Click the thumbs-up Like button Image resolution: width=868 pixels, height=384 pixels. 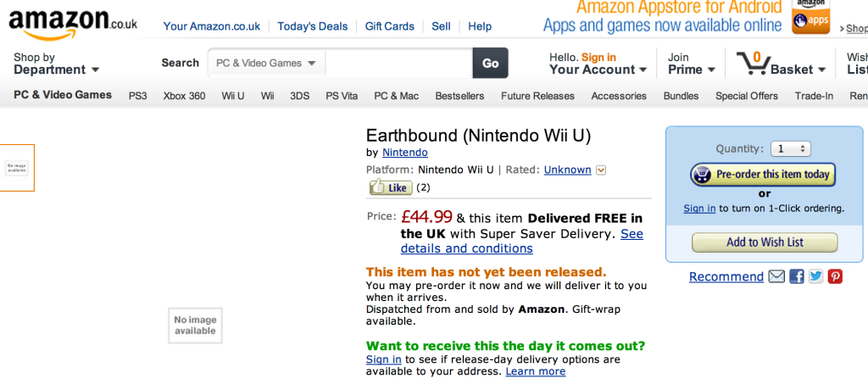coord(391,187)
